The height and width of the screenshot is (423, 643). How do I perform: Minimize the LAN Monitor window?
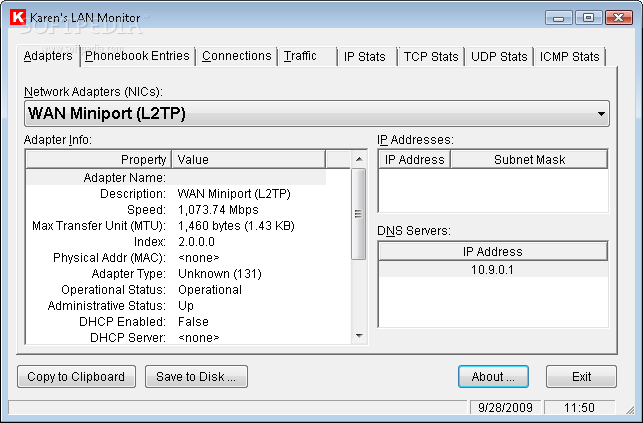pos(558,18)
